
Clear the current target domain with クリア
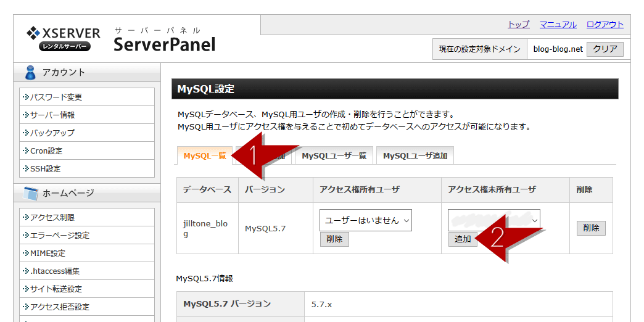pyautogui.click(x=605, y=49)
